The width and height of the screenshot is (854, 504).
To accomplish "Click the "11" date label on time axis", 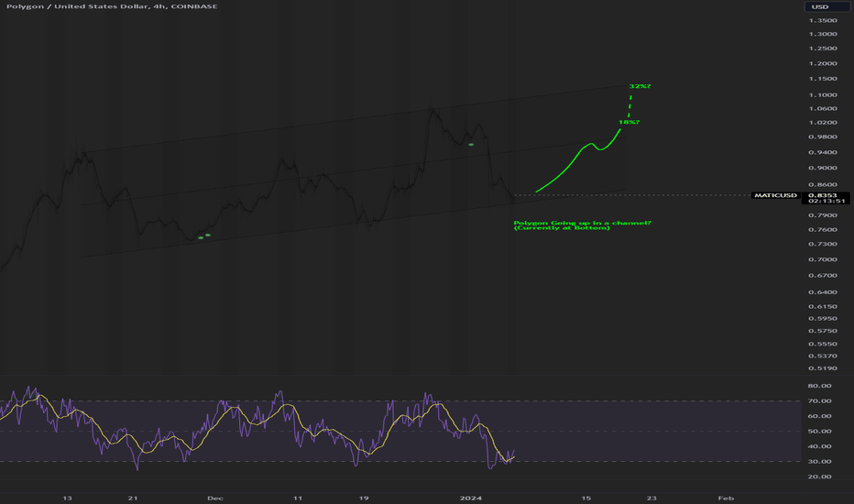I will [x=298, y=498].
